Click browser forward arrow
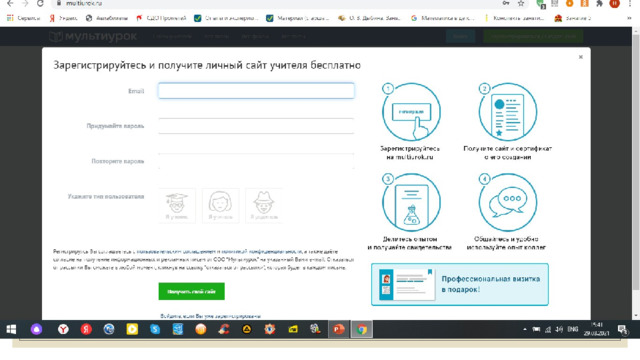This screenshot has width=640, height=360. 25,3
